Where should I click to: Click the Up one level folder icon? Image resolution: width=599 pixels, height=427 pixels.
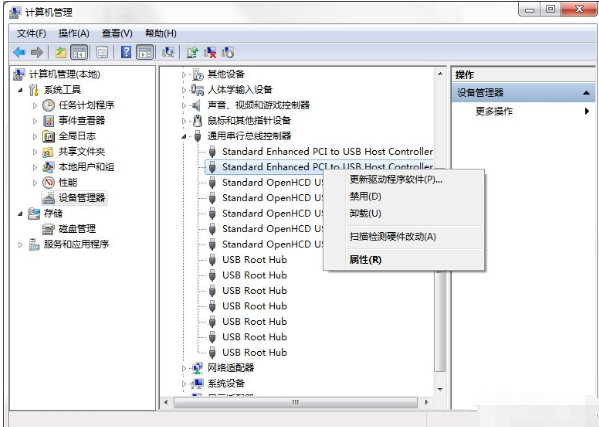[x=60, y=52]
